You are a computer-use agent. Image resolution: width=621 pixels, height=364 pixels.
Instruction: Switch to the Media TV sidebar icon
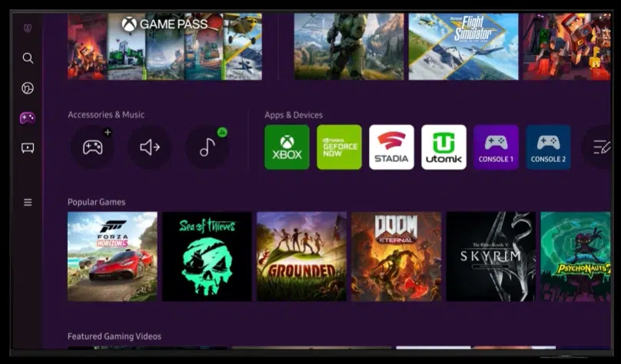tap(28, 148)
